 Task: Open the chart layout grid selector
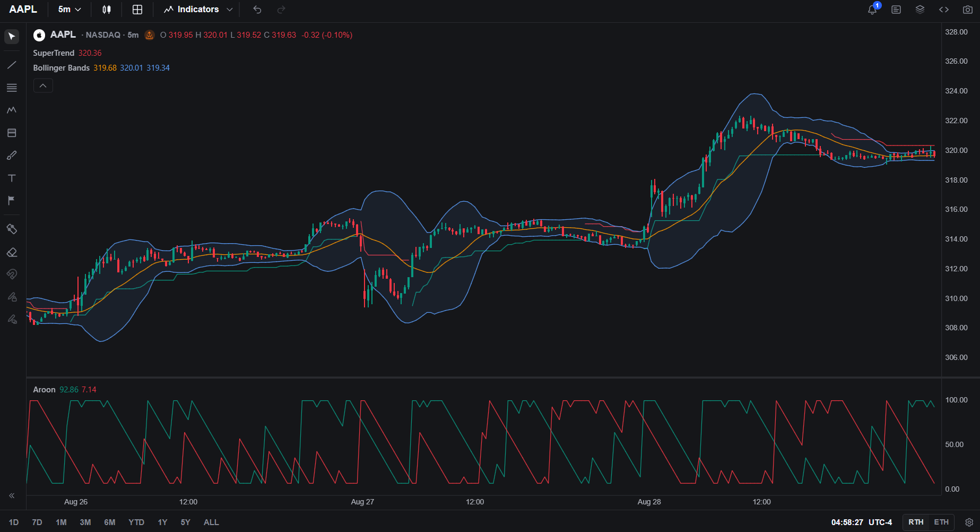pos(137,10)
